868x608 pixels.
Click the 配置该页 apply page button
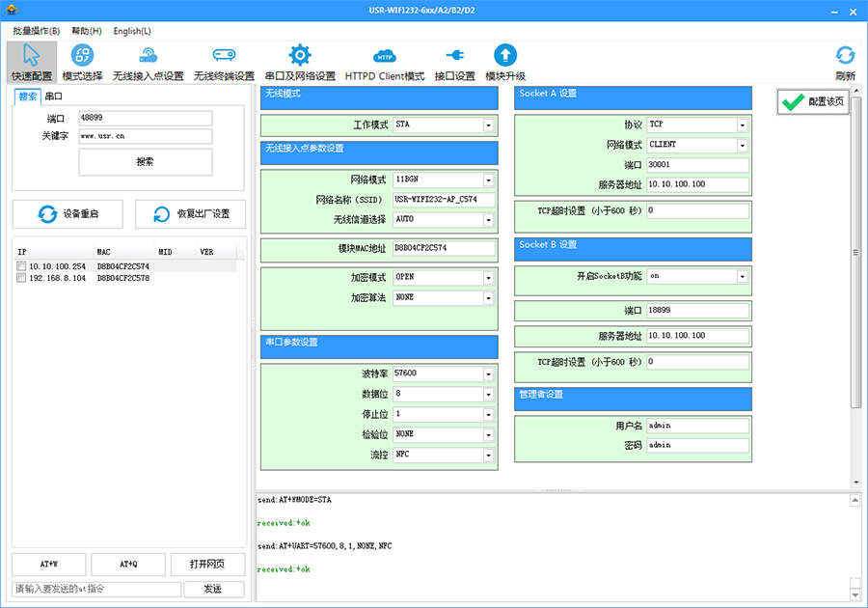(813, 102)
